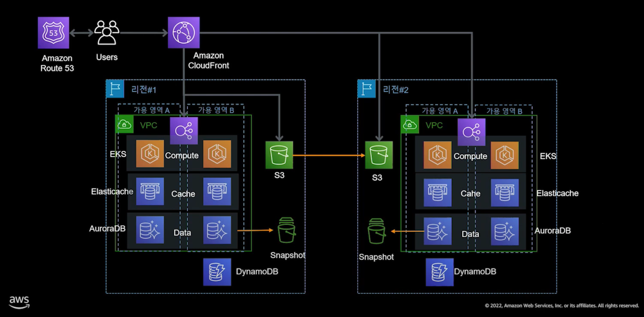Click Region #2 ElastiCache icon in zone B
Viewport: 644px width, 317px height.
tap(504, 193)
